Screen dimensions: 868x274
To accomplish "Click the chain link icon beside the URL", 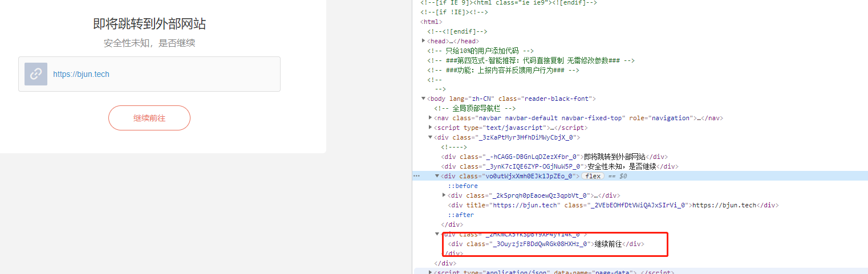I will 36,74.
